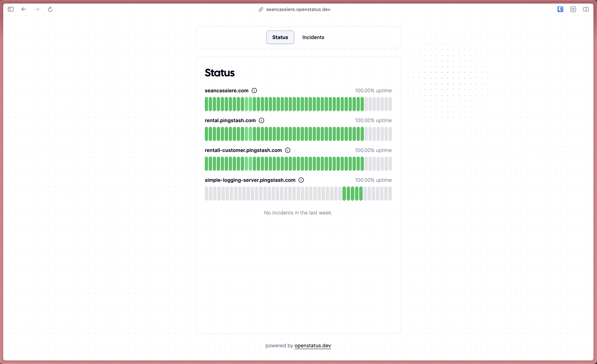The image size is (597, 364).
Task: Reload the status page
Action: coord(50,9)
